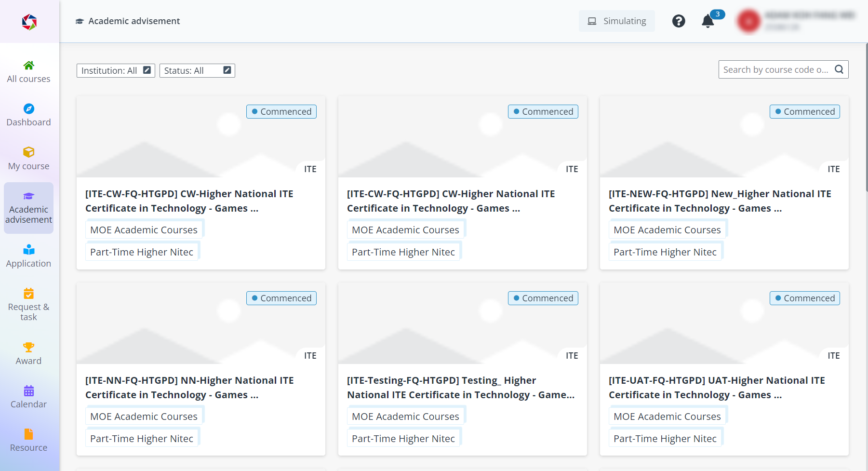Open the Dashboard compass icon
The width and height of the screenshot is (868, 471).
coord(28,109)
